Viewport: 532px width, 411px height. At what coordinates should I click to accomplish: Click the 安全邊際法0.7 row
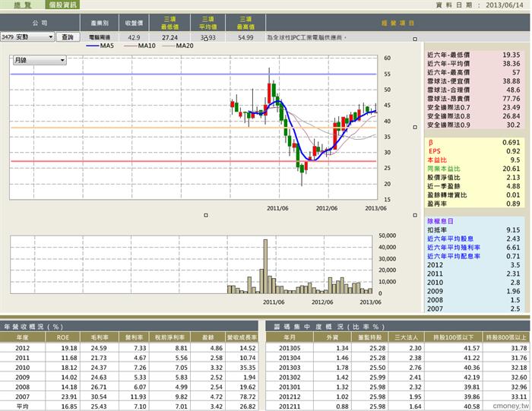[x=473, y=107]
